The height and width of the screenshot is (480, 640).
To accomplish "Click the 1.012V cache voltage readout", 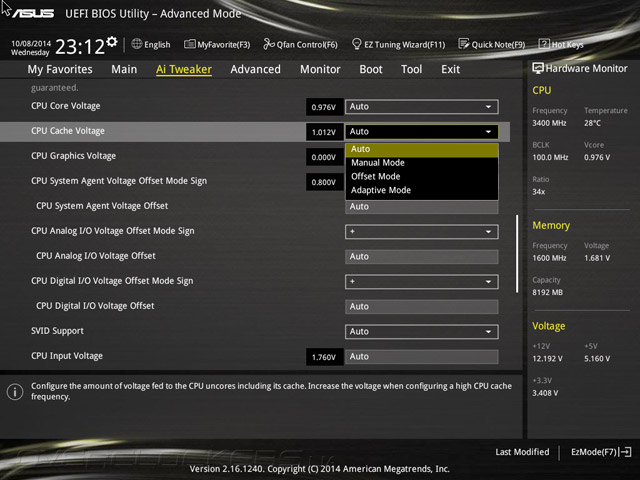I will (x=324, y=132).
